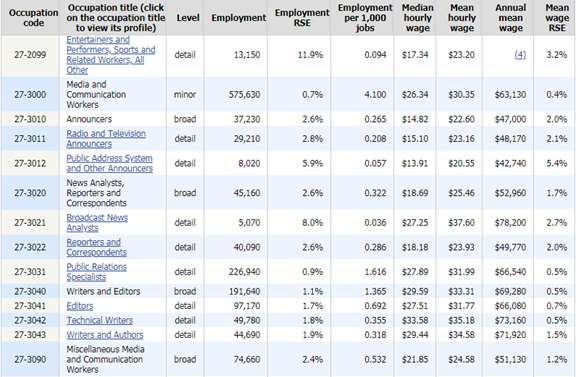
Task: Open Public Address System and Other Announcers link
Action: pyautogui.click(x=109, y=164)
